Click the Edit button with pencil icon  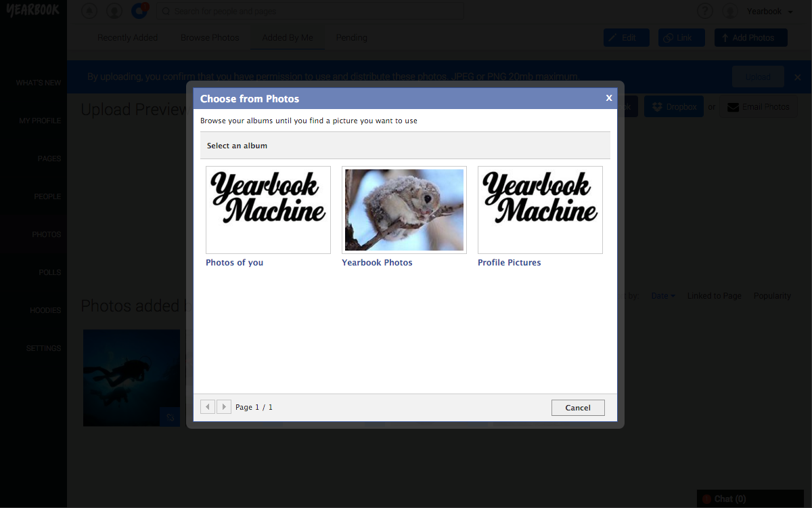[x=627, y=38]
